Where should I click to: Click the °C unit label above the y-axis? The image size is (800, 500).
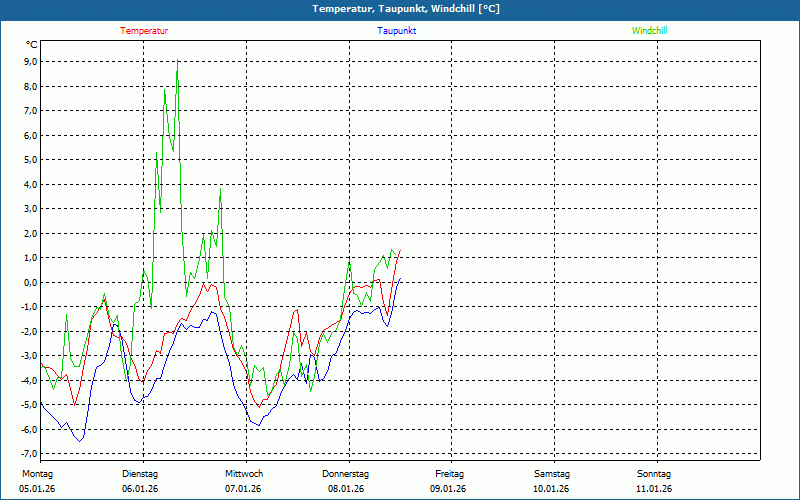click(x=32, y=45)
